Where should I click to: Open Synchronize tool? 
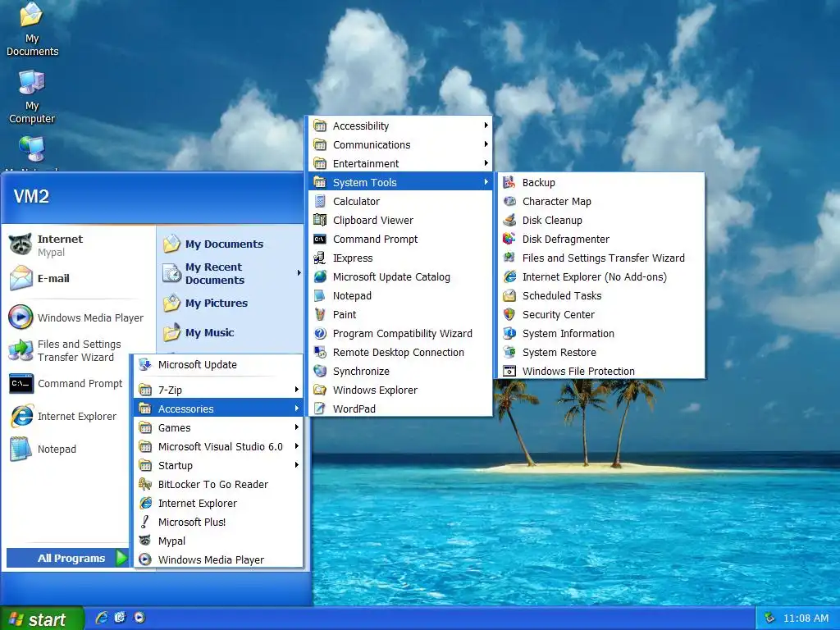(400, 371)
